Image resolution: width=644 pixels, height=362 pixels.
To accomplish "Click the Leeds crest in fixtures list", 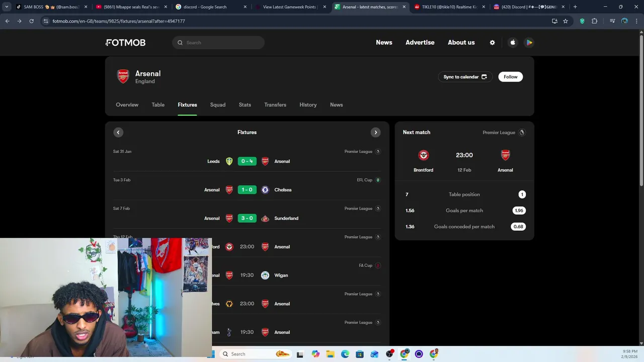I will (x=229, y=161).
